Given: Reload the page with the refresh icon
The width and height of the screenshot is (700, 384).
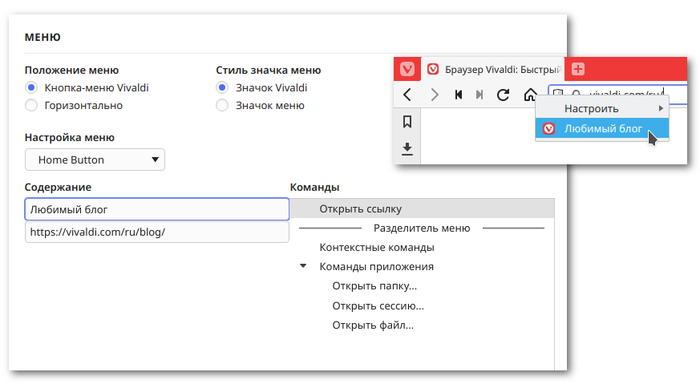Looking at the screenshot, I should coord(503,95).
